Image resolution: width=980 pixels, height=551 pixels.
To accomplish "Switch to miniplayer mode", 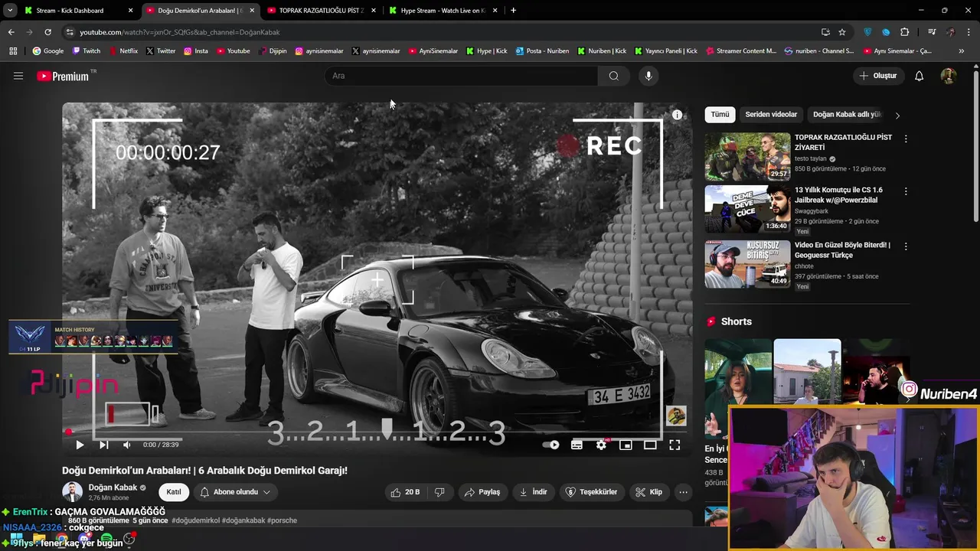I will pos(626,445).
